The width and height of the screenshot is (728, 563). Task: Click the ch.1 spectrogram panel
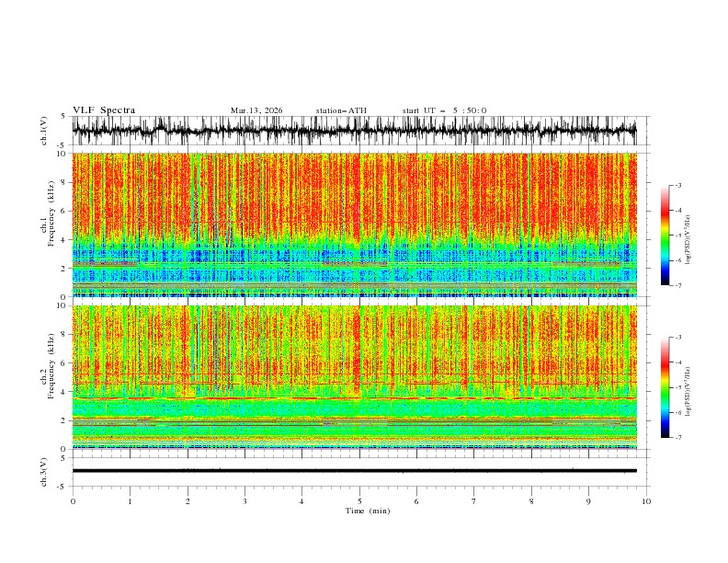pos(355,224)
